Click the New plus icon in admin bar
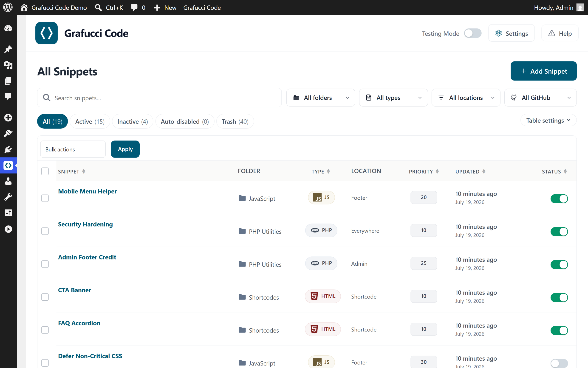Screen dimensions: 588x368 pos(157,8)
